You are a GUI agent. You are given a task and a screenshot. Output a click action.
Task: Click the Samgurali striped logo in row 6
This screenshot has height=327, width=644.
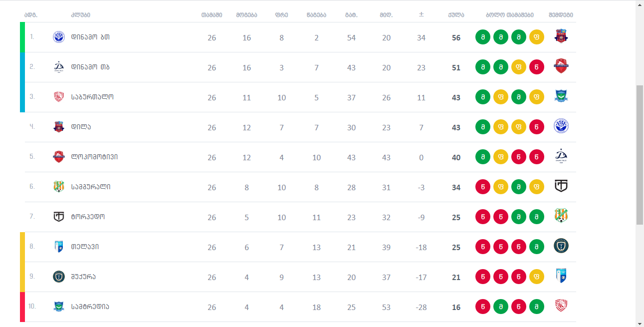point(59,187)
